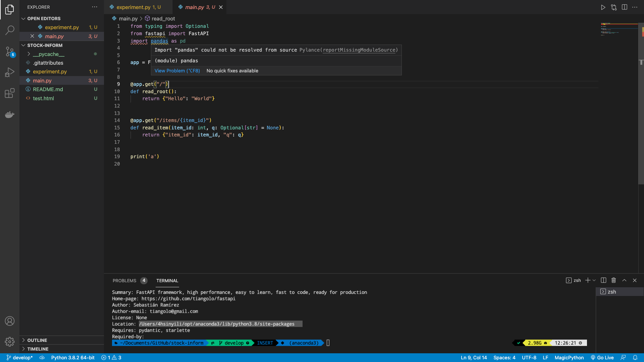
Task: Close the main.py tab
Action: 221,7
